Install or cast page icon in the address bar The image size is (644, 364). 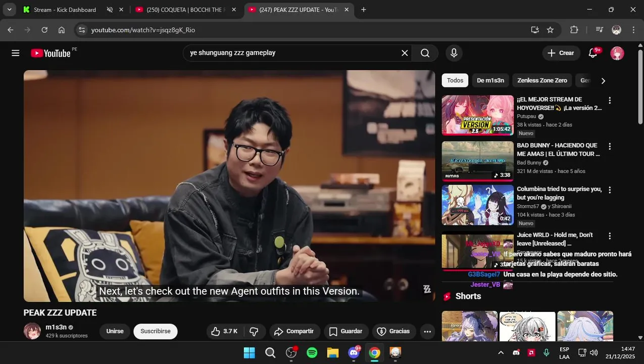535,30
